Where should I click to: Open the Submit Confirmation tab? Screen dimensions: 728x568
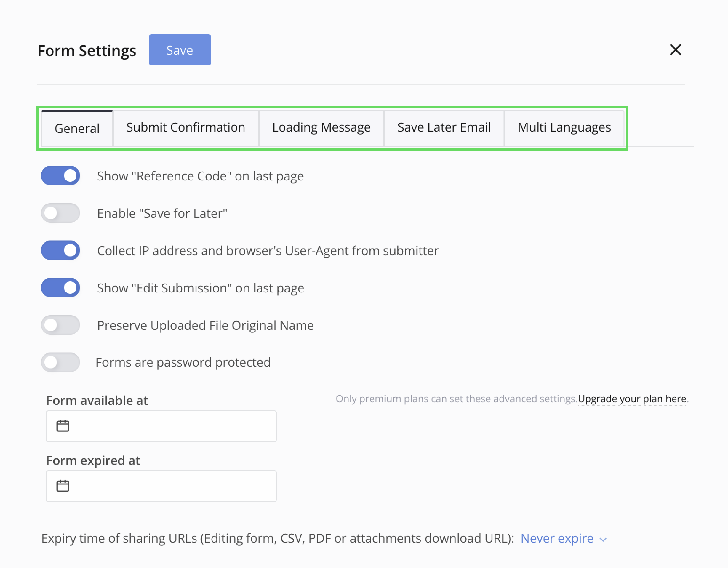click(186, 128)
